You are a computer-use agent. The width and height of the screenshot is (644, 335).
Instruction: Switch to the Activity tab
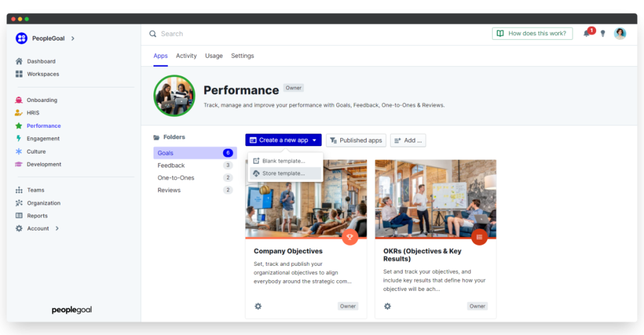186,56
